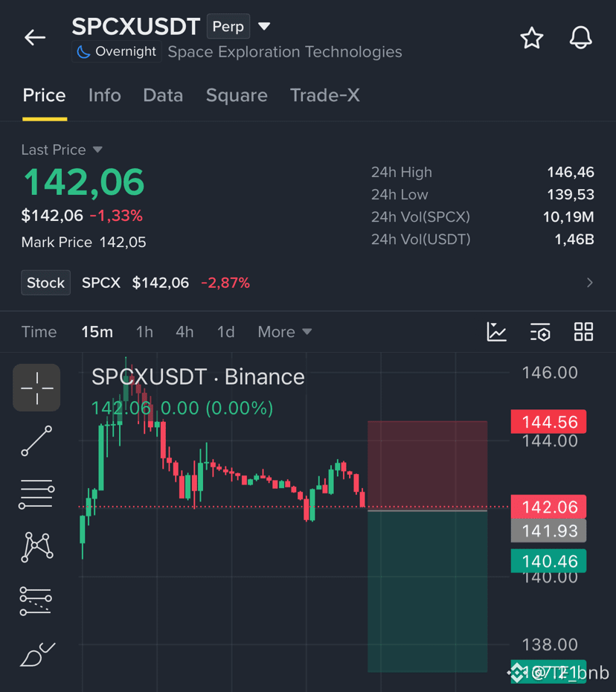
Task: Select the 15m interval
Action: [97, 332]
